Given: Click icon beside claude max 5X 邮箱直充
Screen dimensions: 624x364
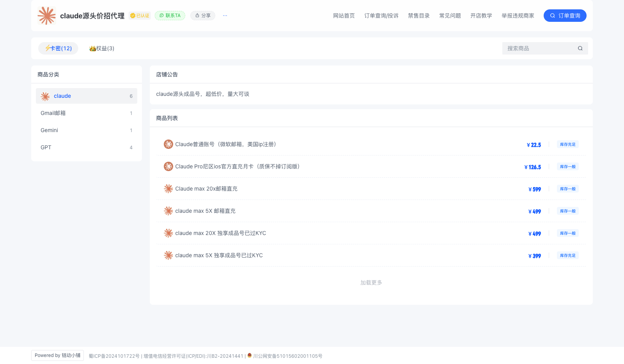Looking at the screenshot, I should (168, 211).
